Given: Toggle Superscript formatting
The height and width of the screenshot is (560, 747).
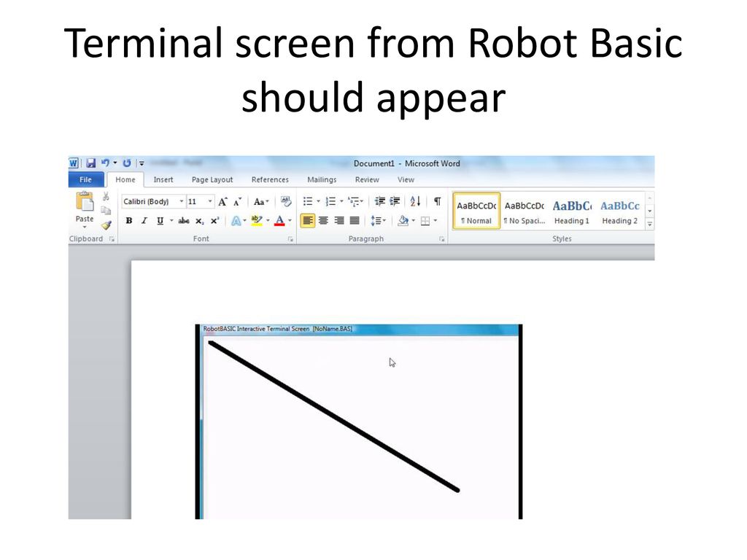Looking at the screenshot, I should [215, 220].
